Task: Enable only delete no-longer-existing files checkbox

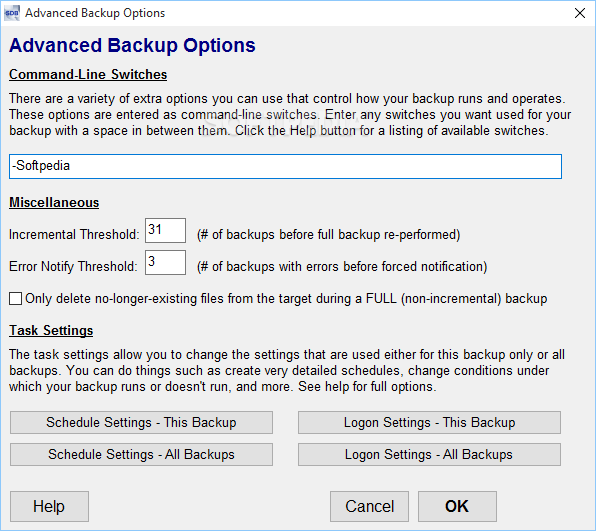Action: pos(15,298)
